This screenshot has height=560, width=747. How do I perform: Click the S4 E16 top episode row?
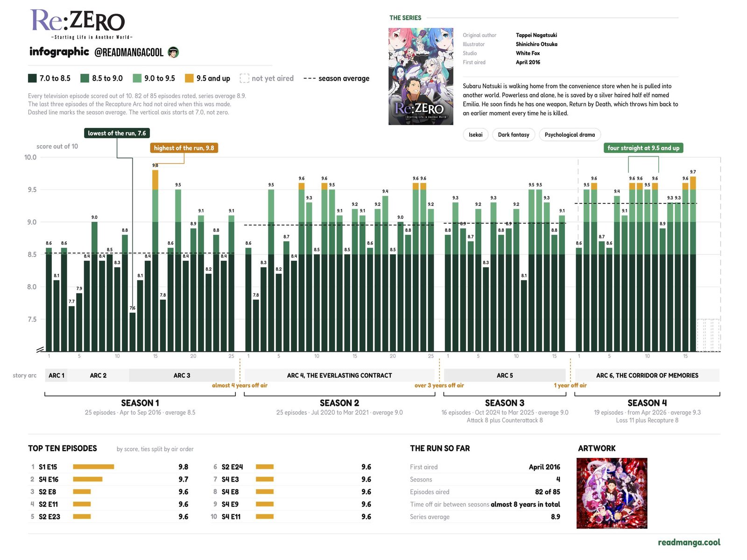[109, 479]
